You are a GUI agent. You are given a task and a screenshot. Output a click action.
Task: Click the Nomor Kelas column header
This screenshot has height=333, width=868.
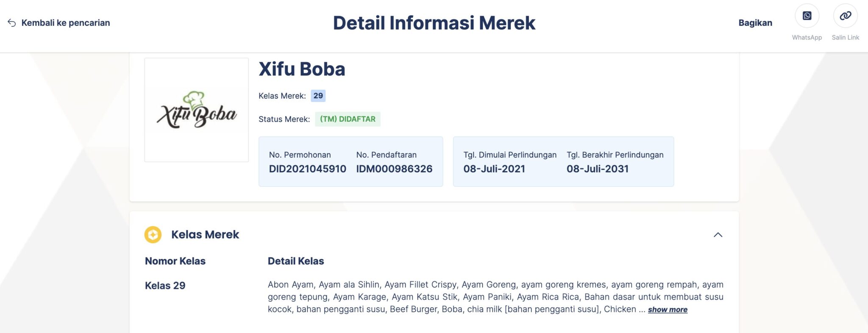click(x=175, y=261)
